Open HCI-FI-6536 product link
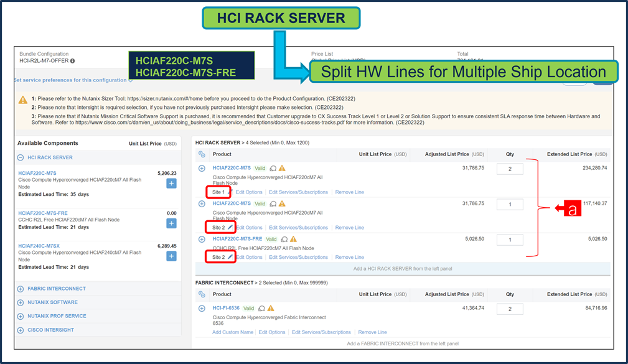This screenshot has height=364, width=628. tap(226, 309)
